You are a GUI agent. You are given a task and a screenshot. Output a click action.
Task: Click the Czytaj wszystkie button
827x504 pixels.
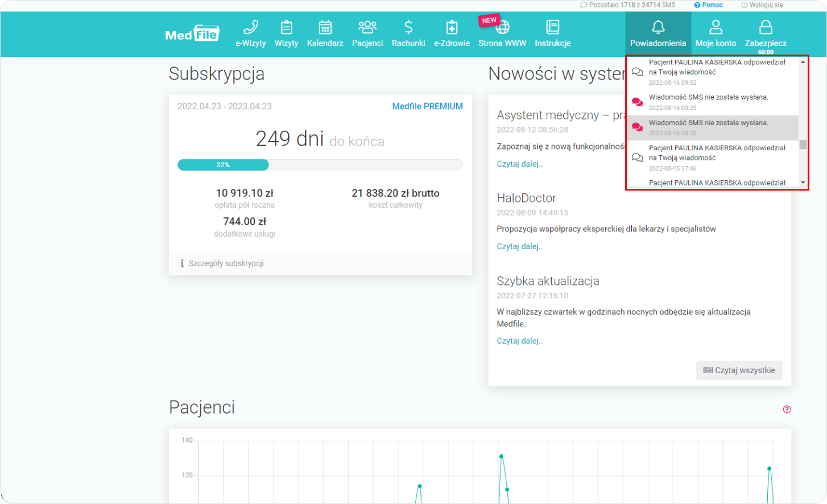point(739,370)
